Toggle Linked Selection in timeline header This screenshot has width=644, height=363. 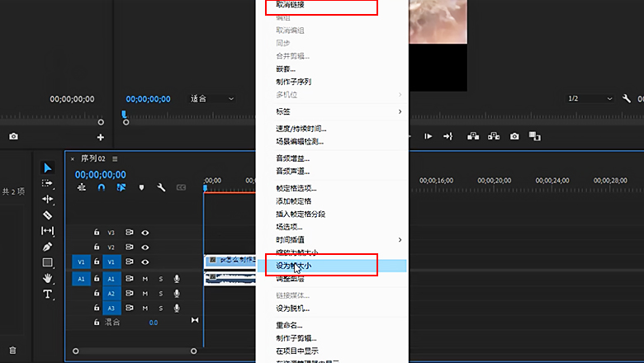point(121,187)
